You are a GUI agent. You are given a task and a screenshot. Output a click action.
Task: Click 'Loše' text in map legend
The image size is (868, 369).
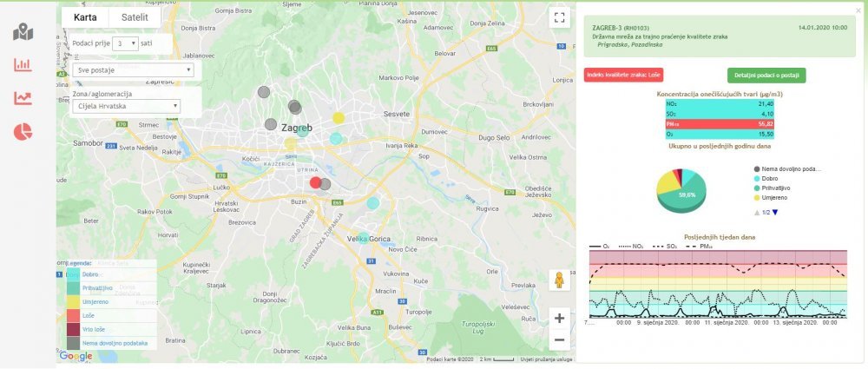click(x=89, y=316)
